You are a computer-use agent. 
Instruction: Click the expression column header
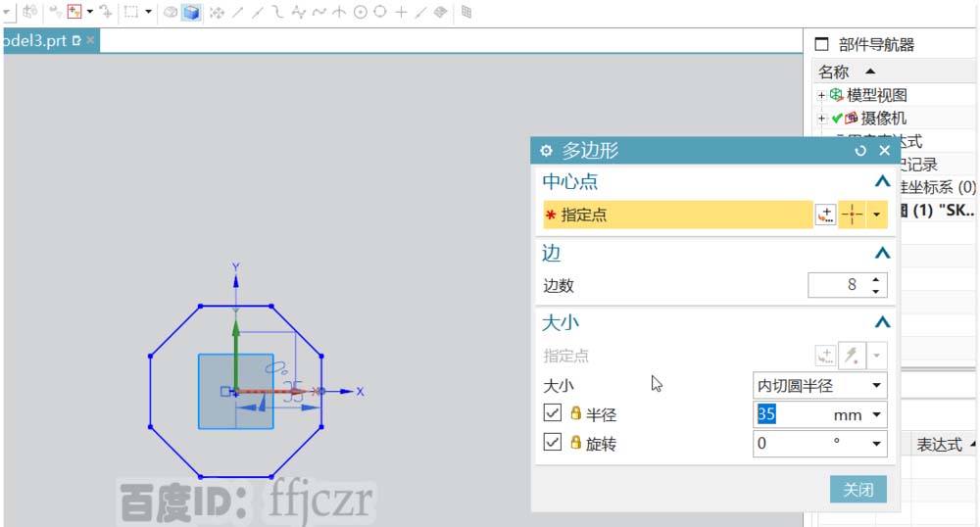pyautogui.click(x=939, y=445)
